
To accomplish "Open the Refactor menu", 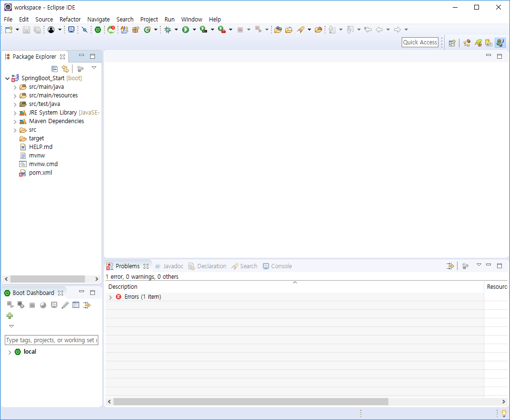I will click(70, 19).
